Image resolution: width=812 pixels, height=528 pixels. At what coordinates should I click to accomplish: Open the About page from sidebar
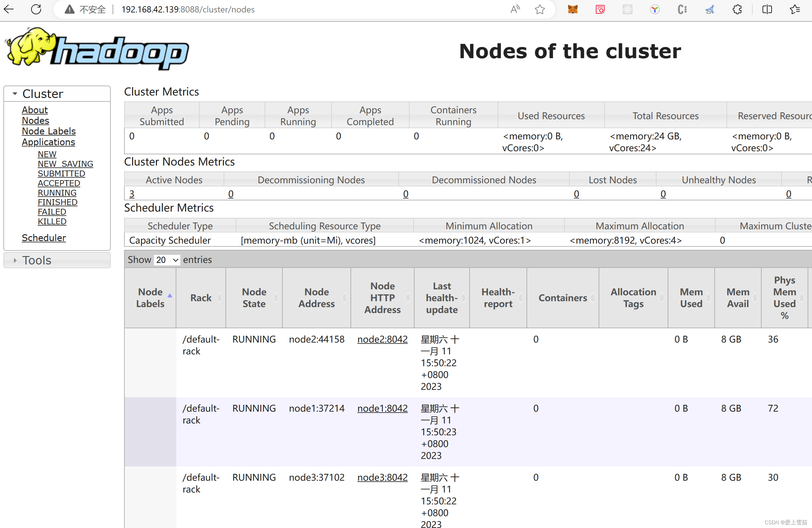(x=35, y=110)
